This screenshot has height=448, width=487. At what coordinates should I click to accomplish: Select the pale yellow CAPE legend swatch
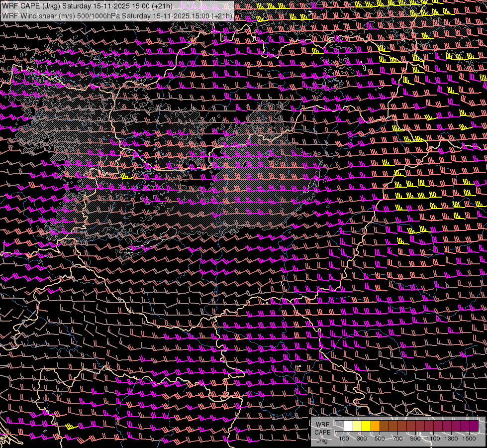point(357,426)
